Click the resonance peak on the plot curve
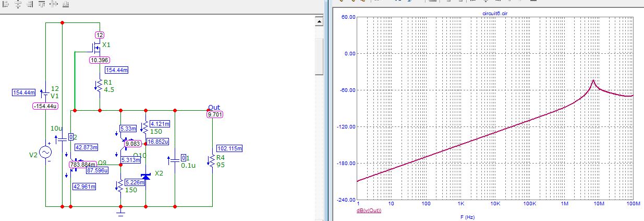The height and width of the screenshot is (221, 644). tap(593, 81)
